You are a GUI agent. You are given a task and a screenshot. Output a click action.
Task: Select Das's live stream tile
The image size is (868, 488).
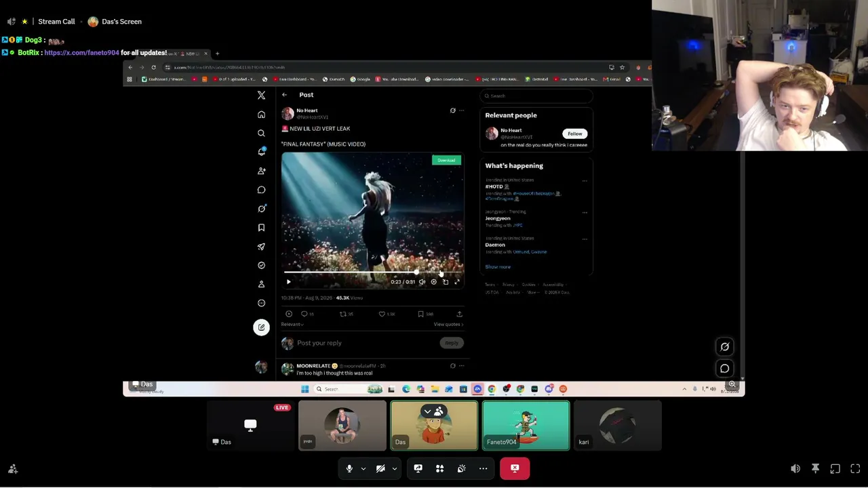[x=250, y=426]
